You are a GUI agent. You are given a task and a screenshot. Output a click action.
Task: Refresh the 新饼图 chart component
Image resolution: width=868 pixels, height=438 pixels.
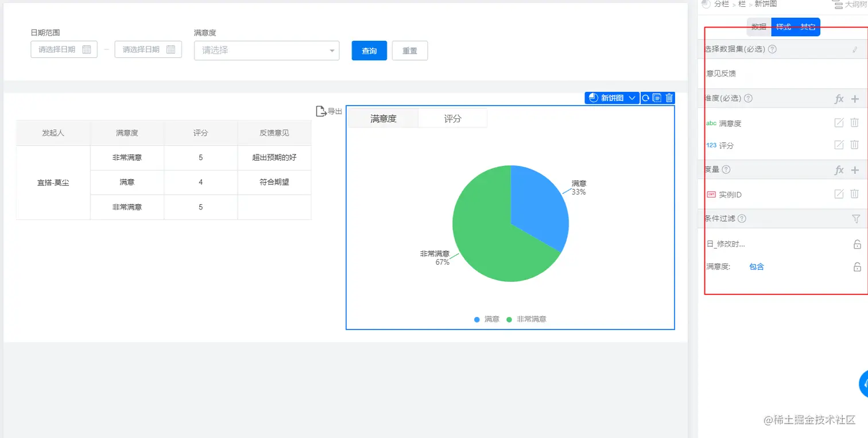point(645,98)
